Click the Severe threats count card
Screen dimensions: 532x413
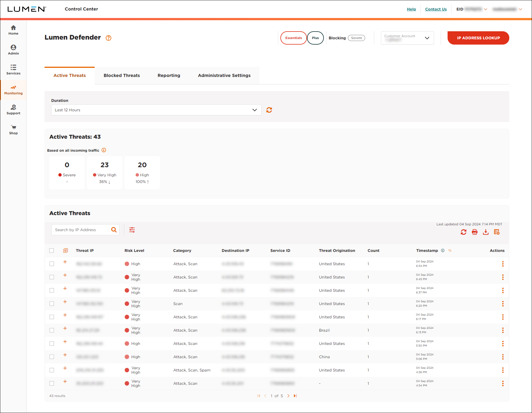[67, 173]
